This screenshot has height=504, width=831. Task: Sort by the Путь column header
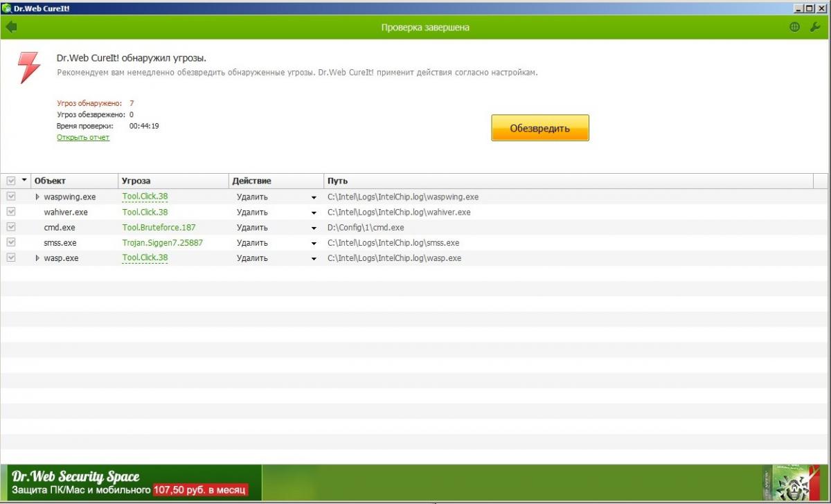568,181
